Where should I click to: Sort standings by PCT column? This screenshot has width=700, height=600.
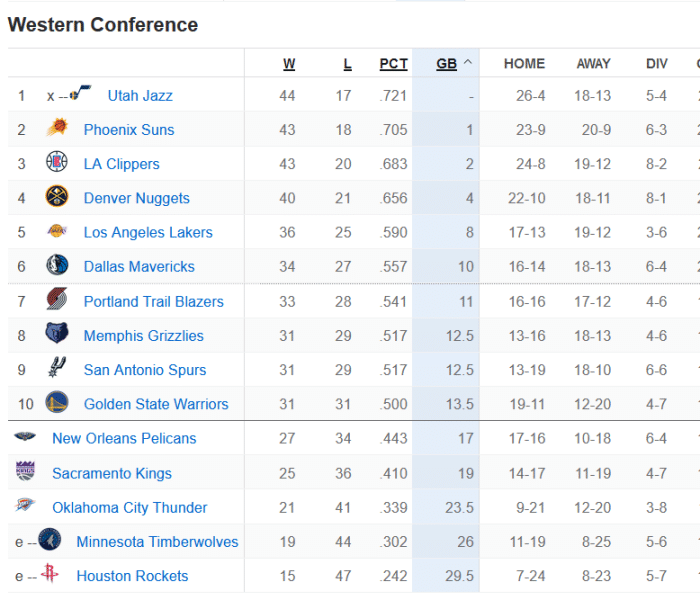[x=393, y=64]
